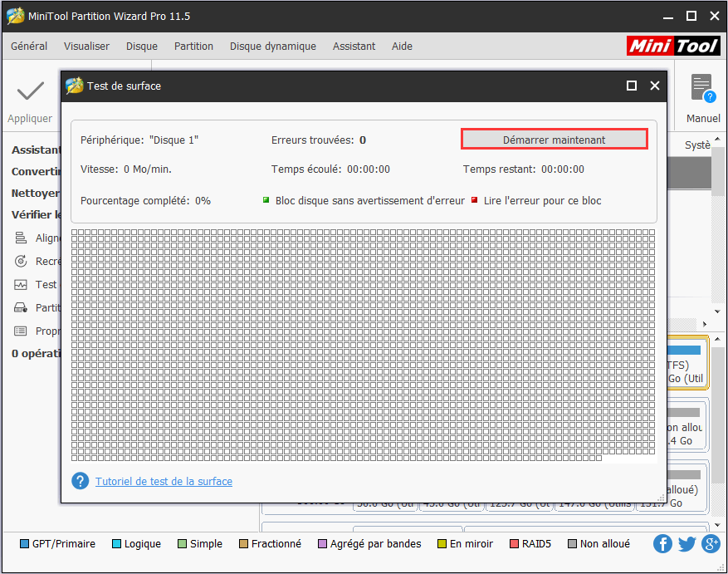Click the Logique cyan legend swatch
Screen dimensions: 728x574
click(x=116, y=543)
